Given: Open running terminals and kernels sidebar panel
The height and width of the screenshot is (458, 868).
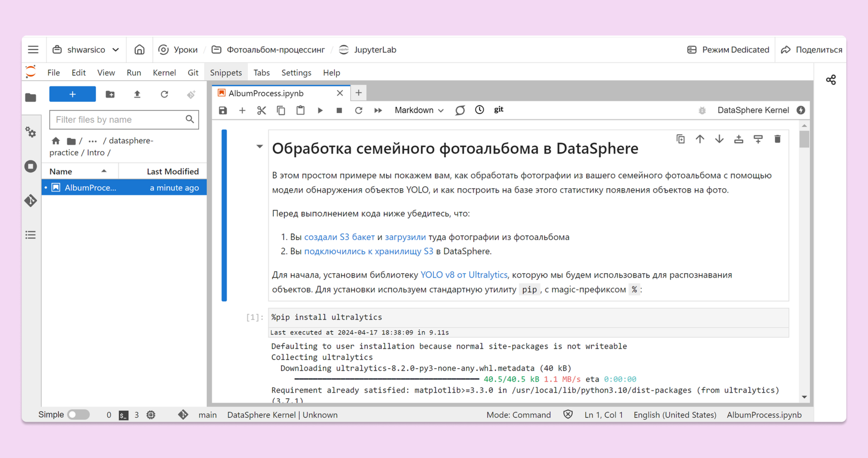Looking at the screenshot, I should tap(31, 166).
